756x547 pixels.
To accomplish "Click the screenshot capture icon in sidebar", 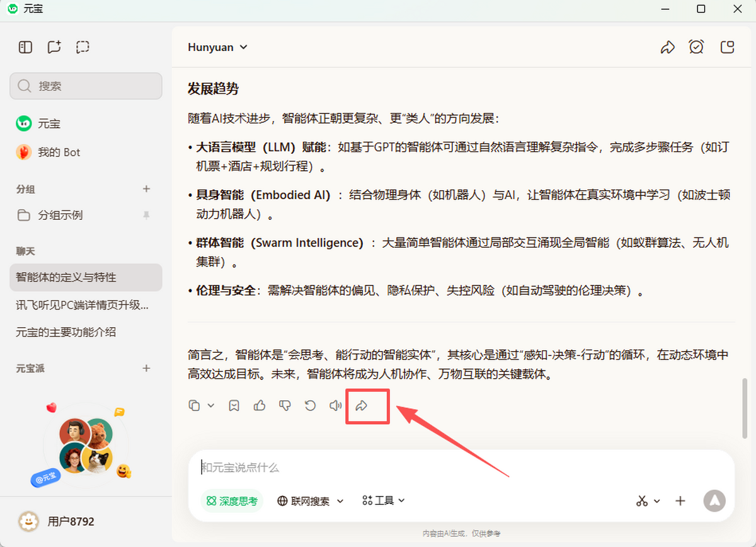I will coord(83,47).
